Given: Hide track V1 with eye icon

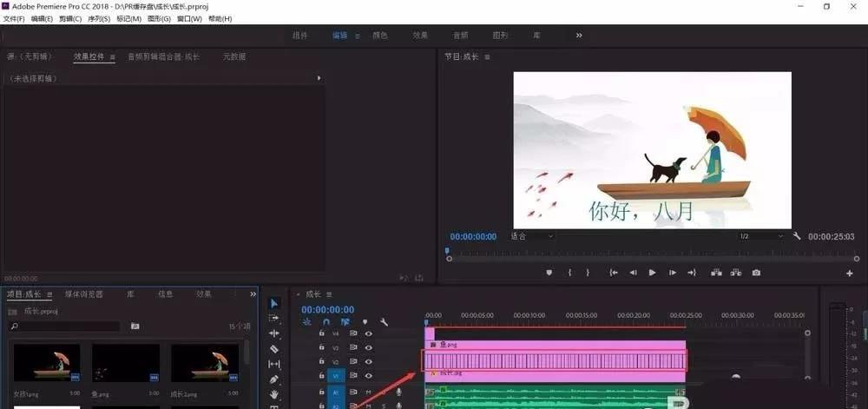Looking at the screenshot, I should click(x=368, y=376).
